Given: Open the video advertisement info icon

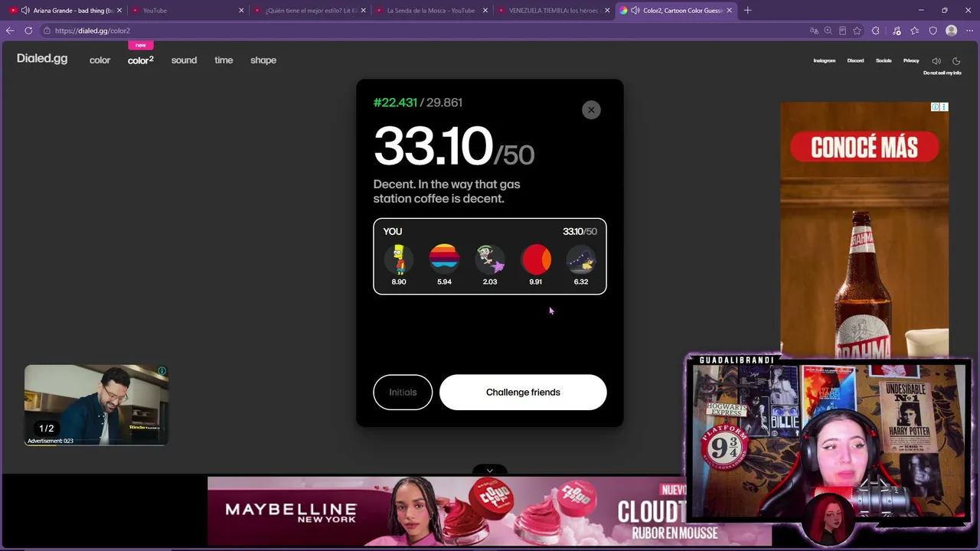Looking at the screenshot, I should [x=162, y=371].
